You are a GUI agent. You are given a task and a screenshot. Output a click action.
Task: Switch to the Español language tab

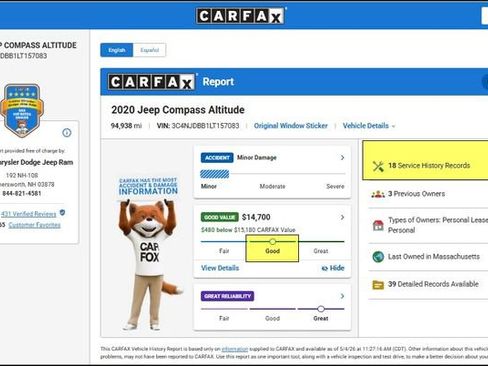(x=149, y=50)
